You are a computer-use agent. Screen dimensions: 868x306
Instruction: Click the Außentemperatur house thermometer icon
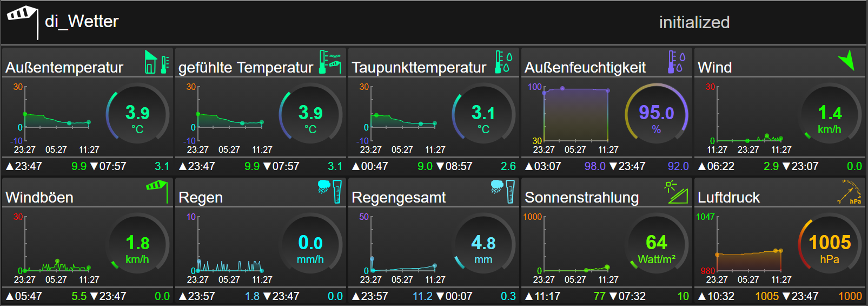pos(157,62)
